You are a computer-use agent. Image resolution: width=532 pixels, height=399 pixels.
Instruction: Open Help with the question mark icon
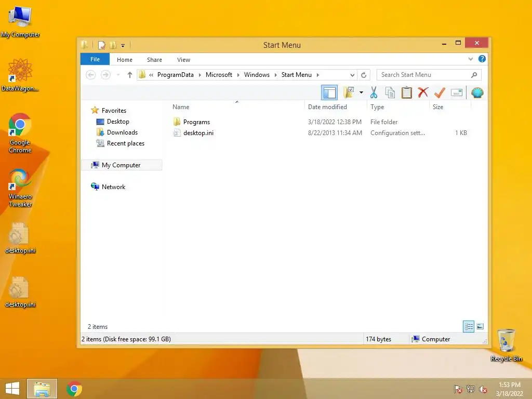(482, 59)
